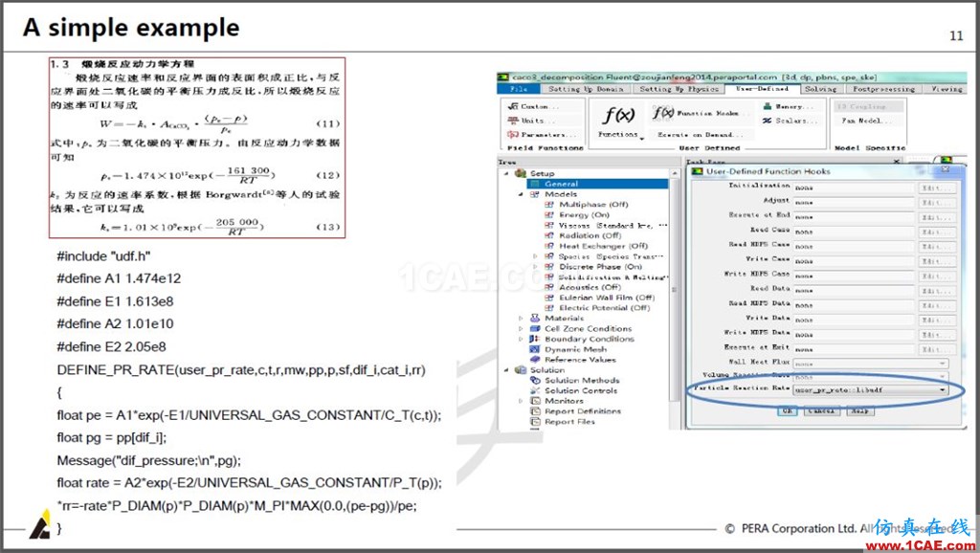Select General in the tree

[597, 184]
